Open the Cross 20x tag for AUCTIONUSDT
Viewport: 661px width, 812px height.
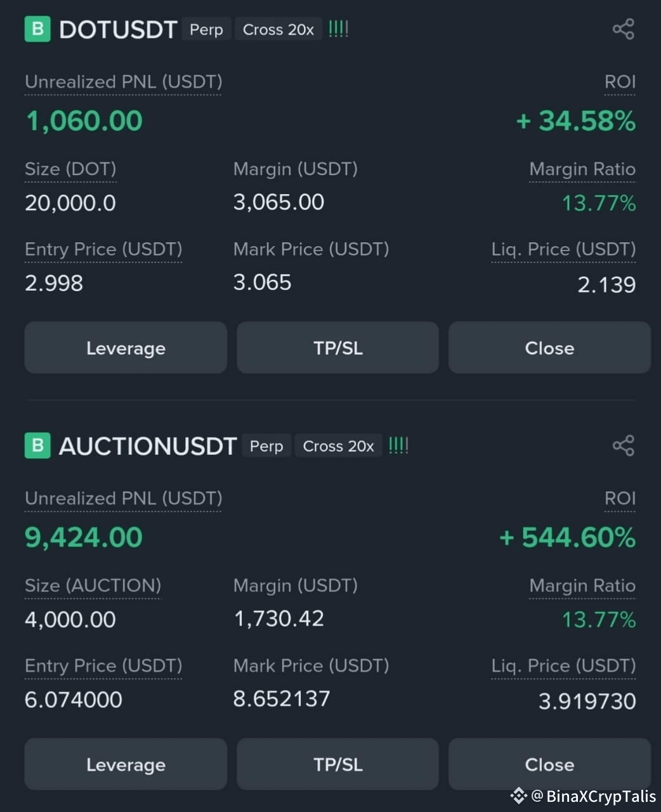click(339, 446)
